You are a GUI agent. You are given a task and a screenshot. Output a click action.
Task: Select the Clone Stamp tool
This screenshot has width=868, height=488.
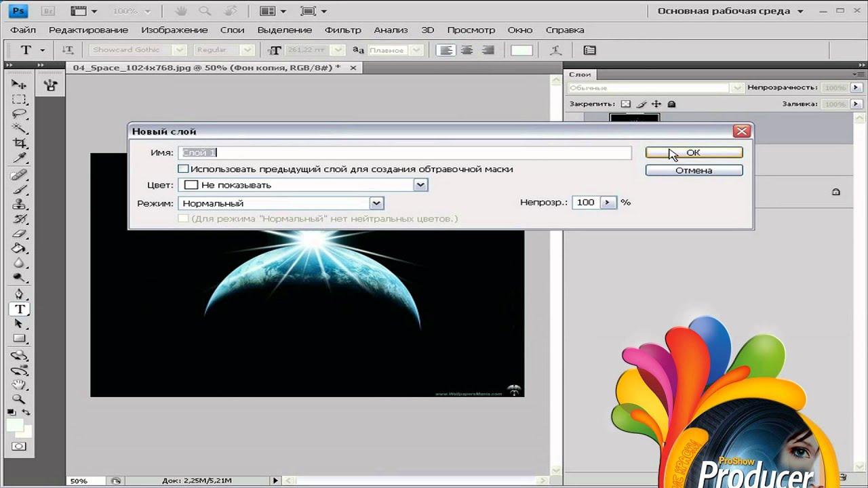point(19,205)
